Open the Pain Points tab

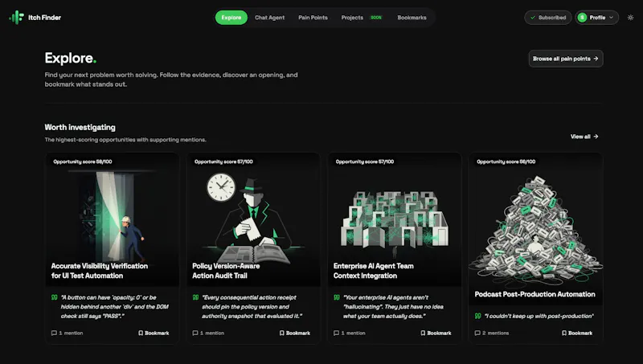click(x=313, y=18)
